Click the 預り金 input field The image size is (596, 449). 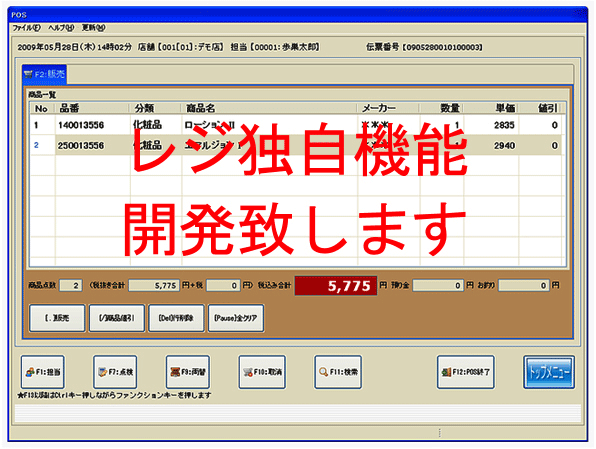click(438, 286)
